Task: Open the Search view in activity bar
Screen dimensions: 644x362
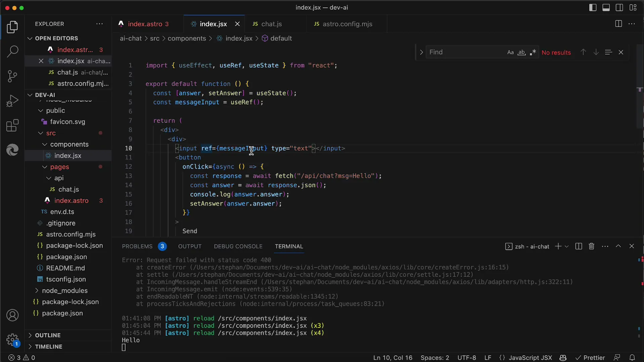Action: 12,51
